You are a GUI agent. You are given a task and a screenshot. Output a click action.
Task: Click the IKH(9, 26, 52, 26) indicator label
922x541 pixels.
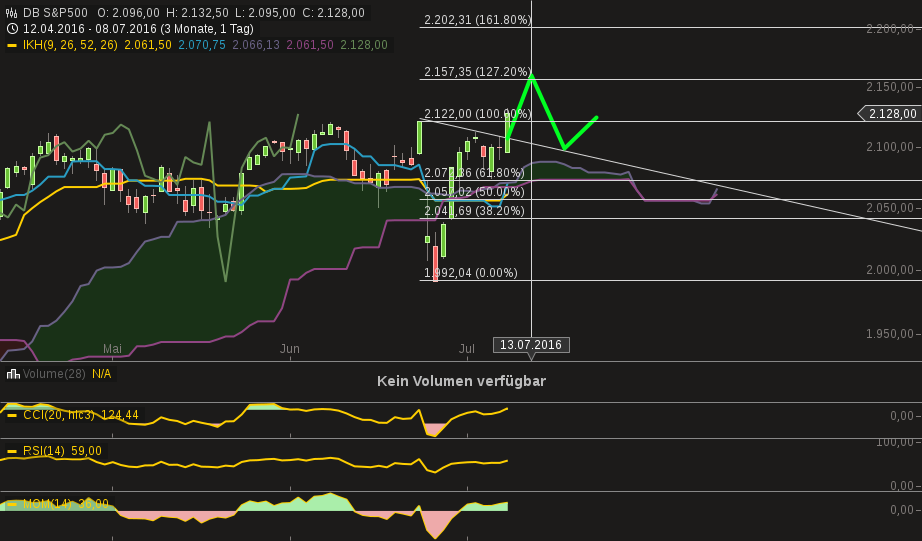point(70,45)
